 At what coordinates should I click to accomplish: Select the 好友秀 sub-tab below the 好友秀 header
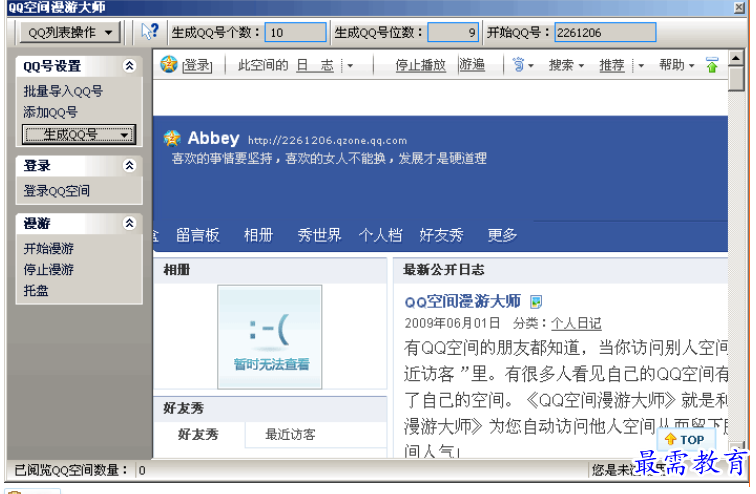coord(198,435)
